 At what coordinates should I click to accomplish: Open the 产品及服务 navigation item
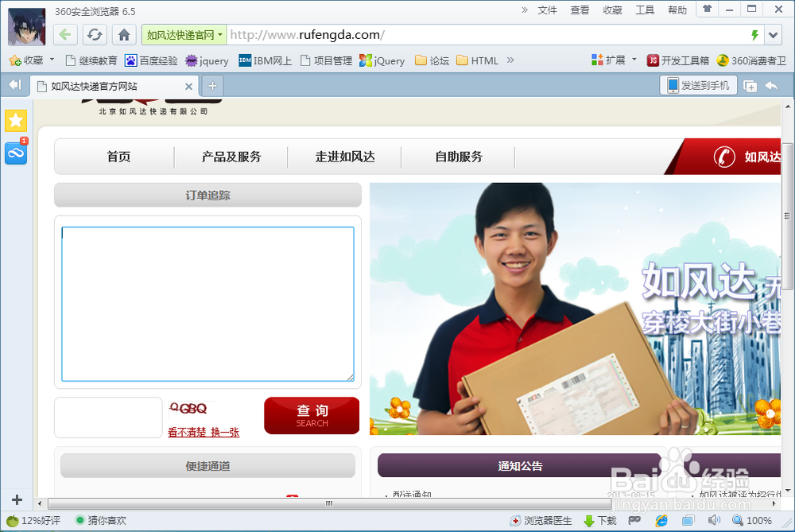tap(231, 157)
